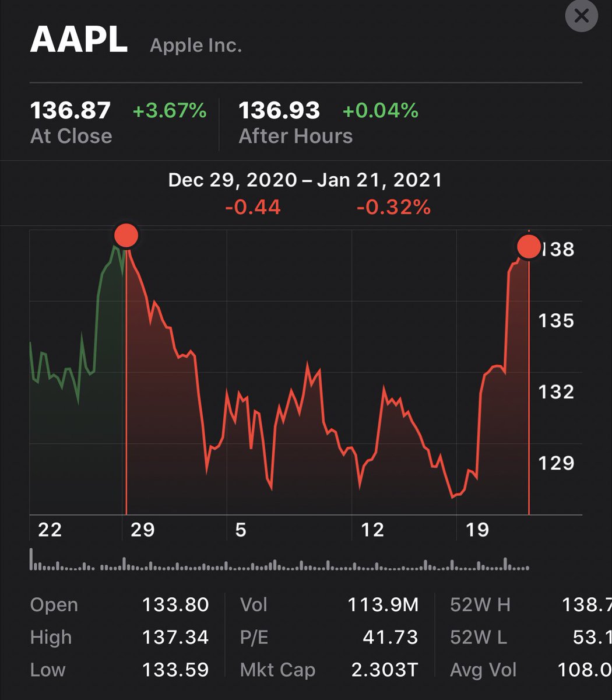Viewport: 612px width, 700px height.
Task: Tap the Apple Inc. company name
Action: (x=196, y=45)
